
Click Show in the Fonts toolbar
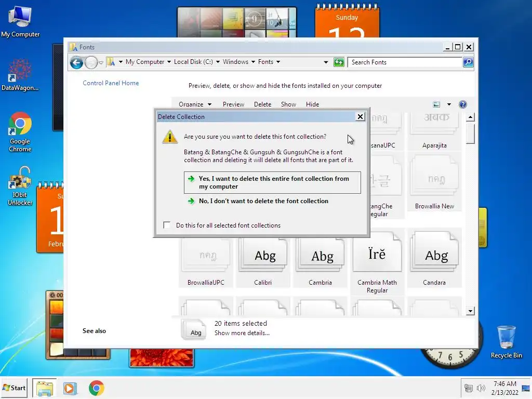[x=288, y=104]
